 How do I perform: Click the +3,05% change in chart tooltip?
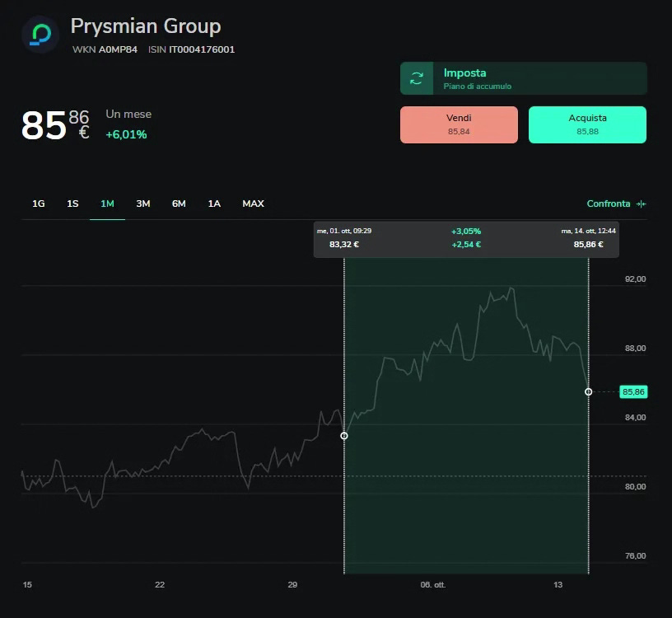point(466,232)
